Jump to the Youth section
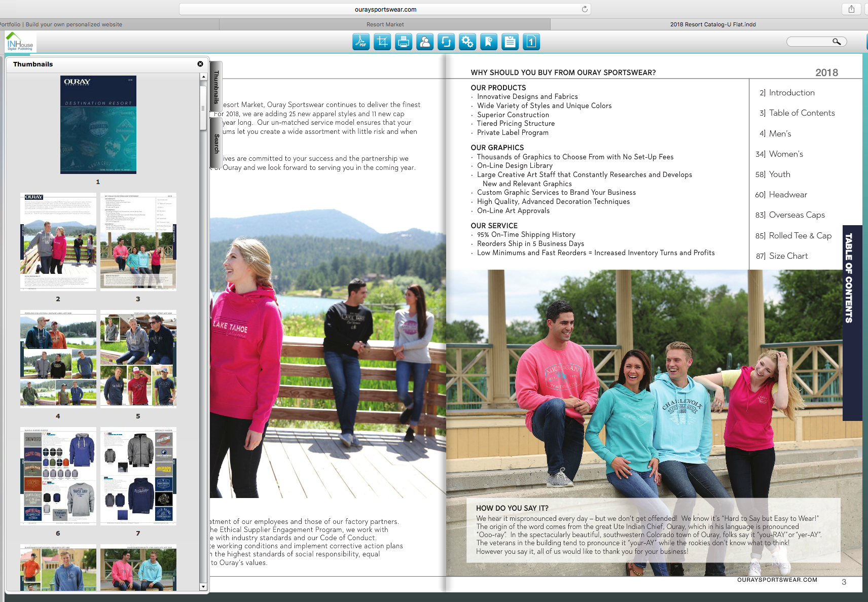The width and height of the screenshot is (868, 602). (x=773, y=174)
